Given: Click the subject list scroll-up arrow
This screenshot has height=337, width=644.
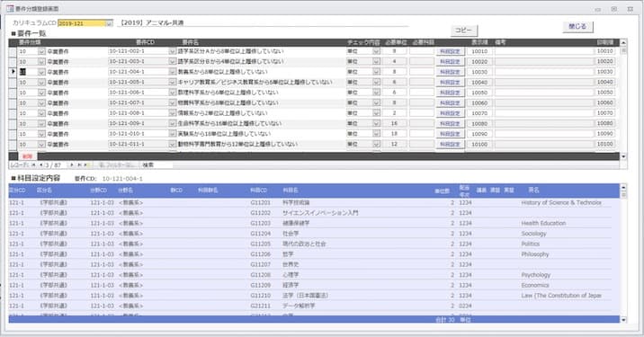Looking at the screenshot, I should (x=623, y=187).
